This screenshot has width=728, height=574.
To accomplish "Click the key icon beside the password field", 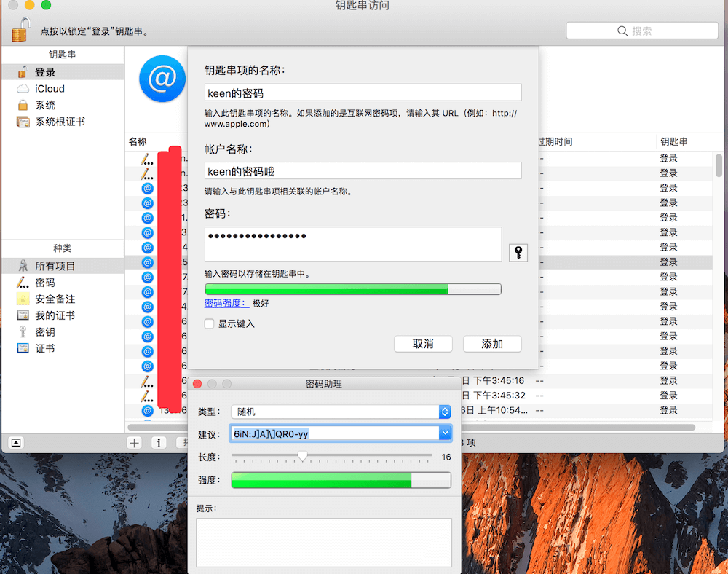I will pyautogui.click(x=518, y=252).
